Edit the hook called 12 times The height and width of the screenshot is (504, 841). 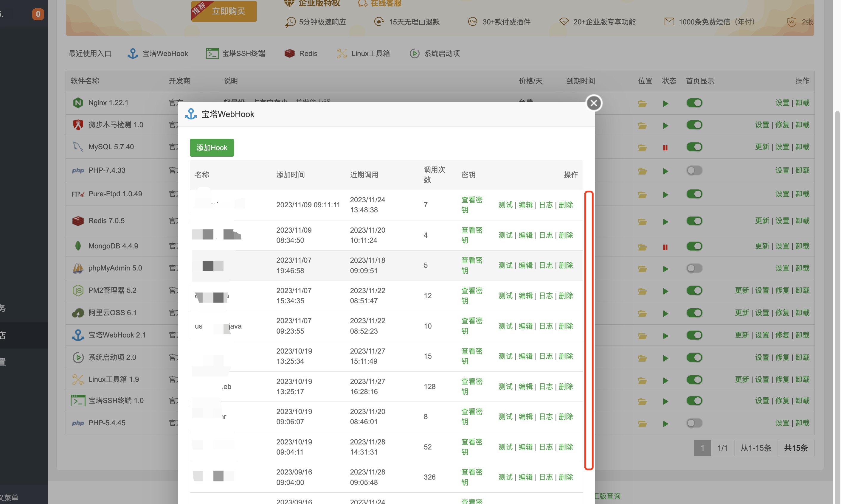pyautogui.click(x=525, y=296)
